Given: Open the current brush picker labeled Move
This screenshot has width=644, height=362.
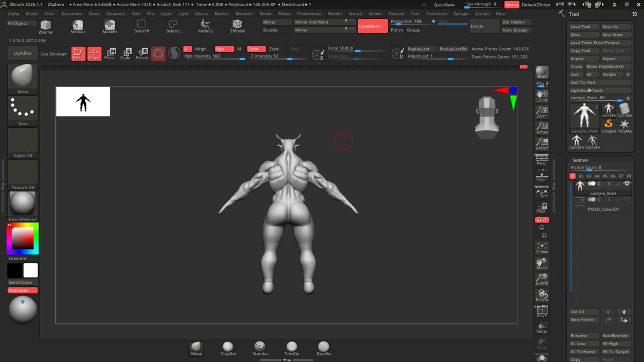Looking at the screenshot, I should click(x=23, y=79).
